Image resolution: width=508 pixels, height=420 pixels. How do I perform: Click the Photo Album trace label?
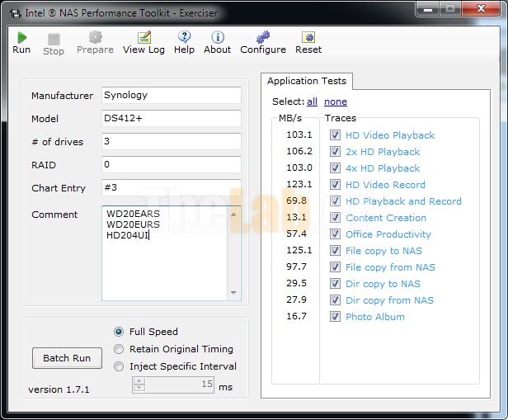(x=375, y=317)
